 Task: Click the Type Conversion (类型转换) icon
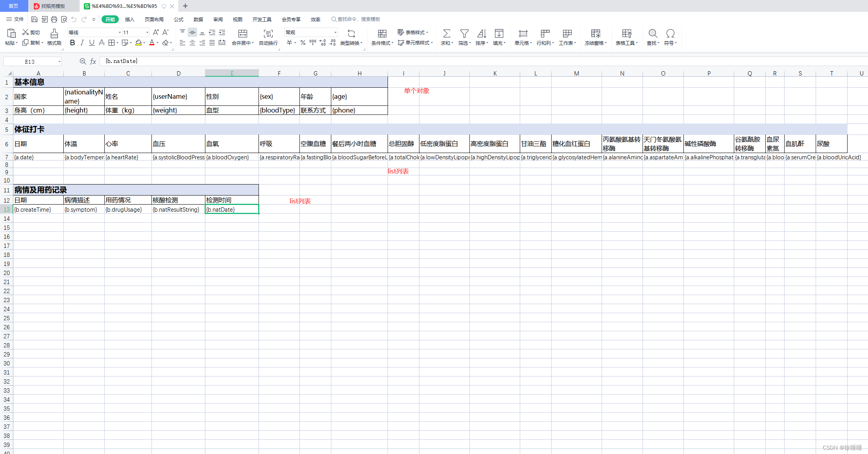coord(351,33)
